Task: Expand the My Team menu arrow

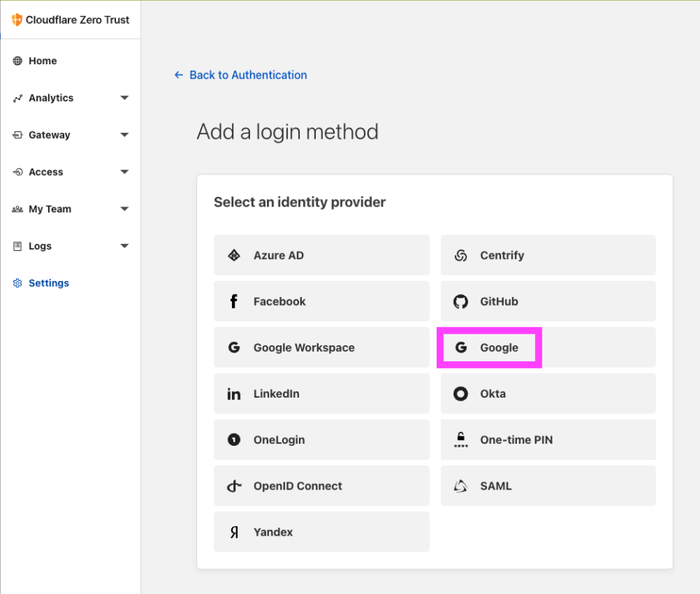Action: point(125,209)
